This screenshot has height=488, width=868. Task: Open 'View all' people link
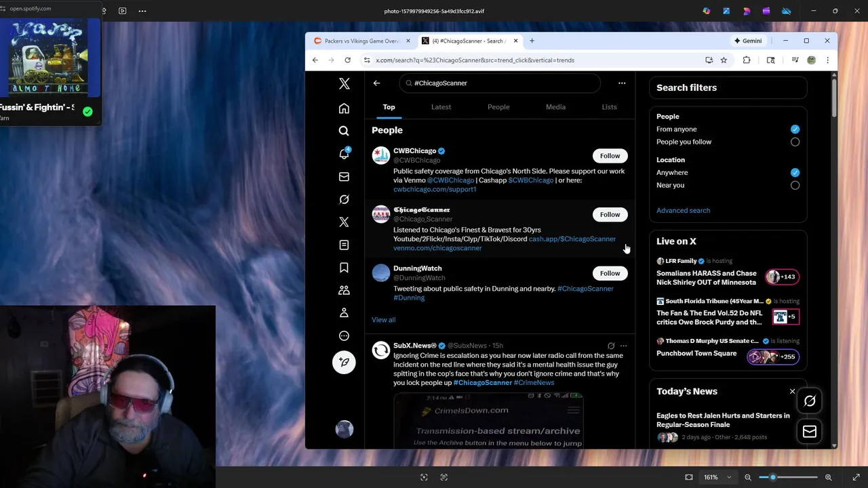click(x=383, y=320)
